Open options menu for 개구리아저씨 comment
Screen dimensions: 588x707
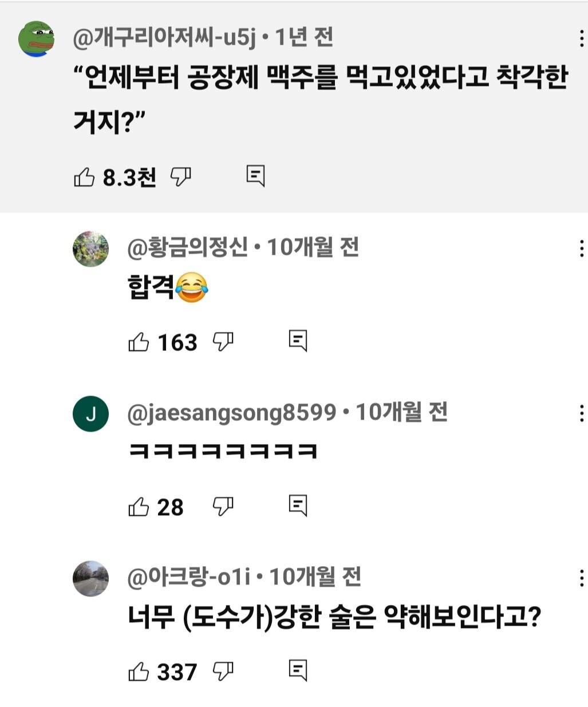[581, 39]
